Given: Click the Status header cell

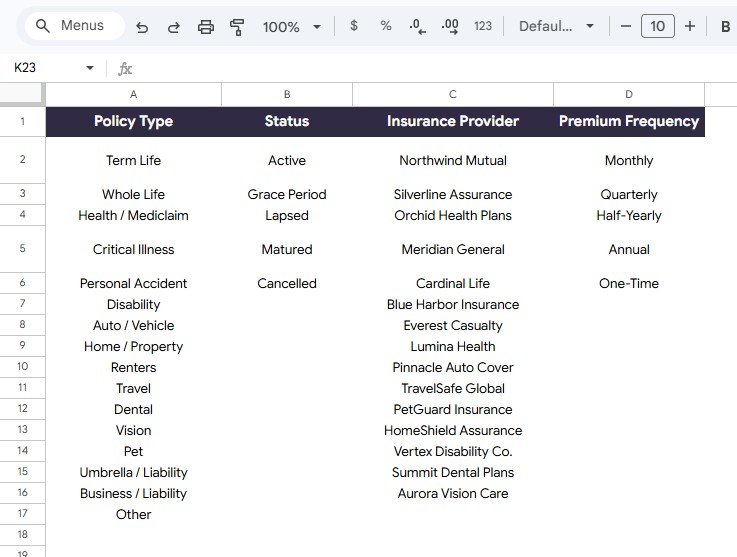Looking at the screenshot, I should pos(287,122).
